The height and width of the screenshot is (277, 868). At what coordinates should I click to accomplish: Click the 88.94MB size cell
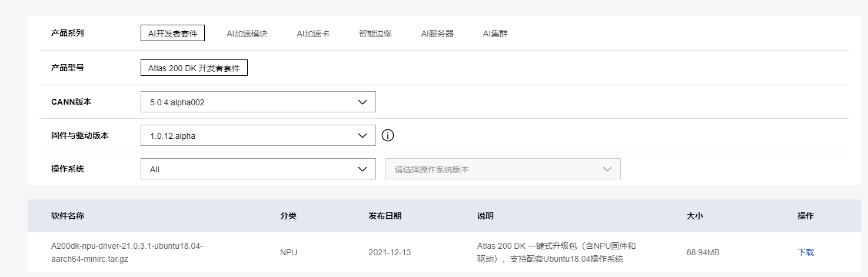[703, 252]
